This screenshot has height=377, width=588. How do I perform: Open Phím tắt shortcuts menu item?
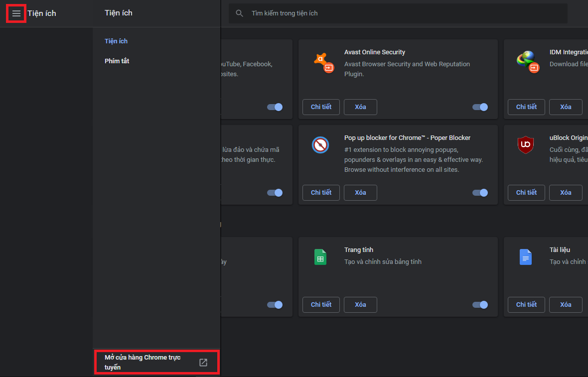click(x=117, y=61)
